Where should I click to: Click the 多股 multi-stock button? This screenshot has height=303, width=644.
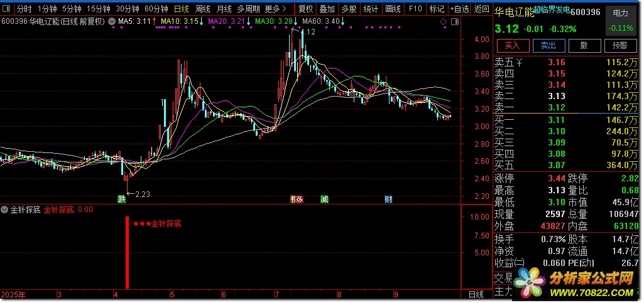349,9
